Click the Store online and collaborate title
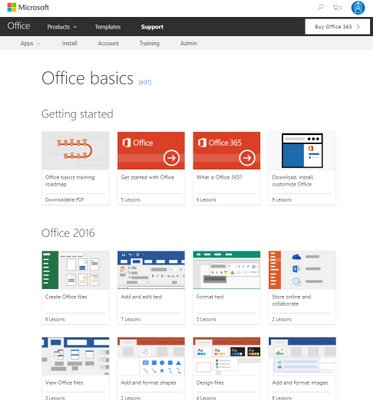Image resolution: width=373 pixels, height=400 pixels. tap(291, 300)
